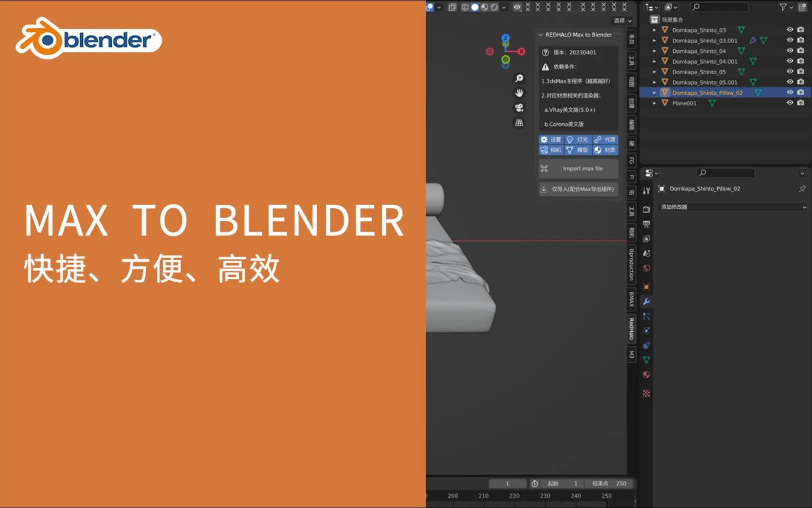This screenshot has height=508, width=812.
Task: Click the 设置 settings button
Action: point(551,140)
